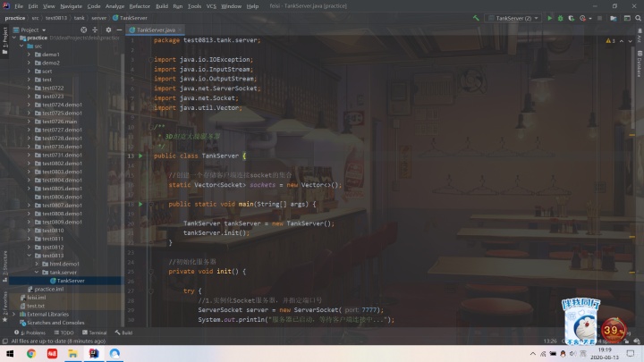The height and width of the screenshot is (362, 644).
Task: Open the Project view selector dropdown
Action: [30, 30]
